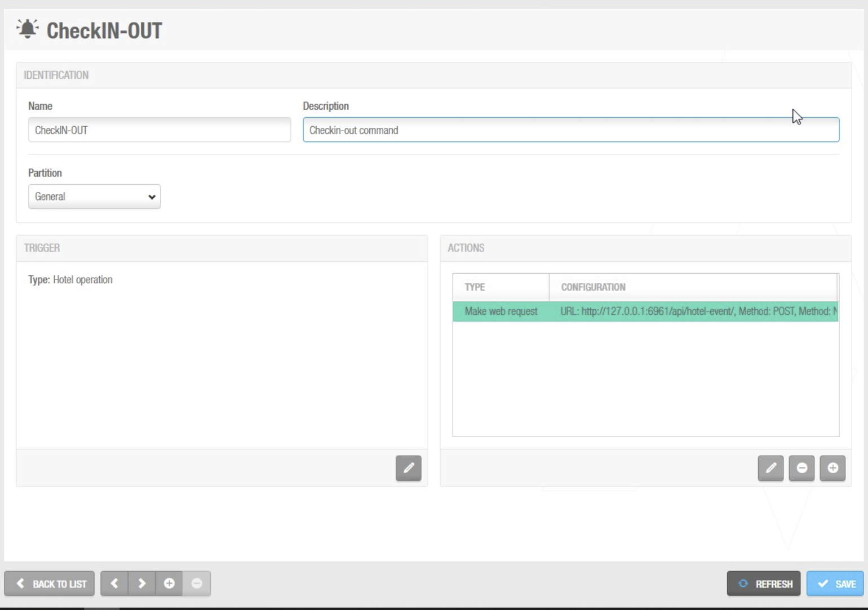Delete the record with the bottom minus icon
The image size is (868, 610).
(197, 584)
